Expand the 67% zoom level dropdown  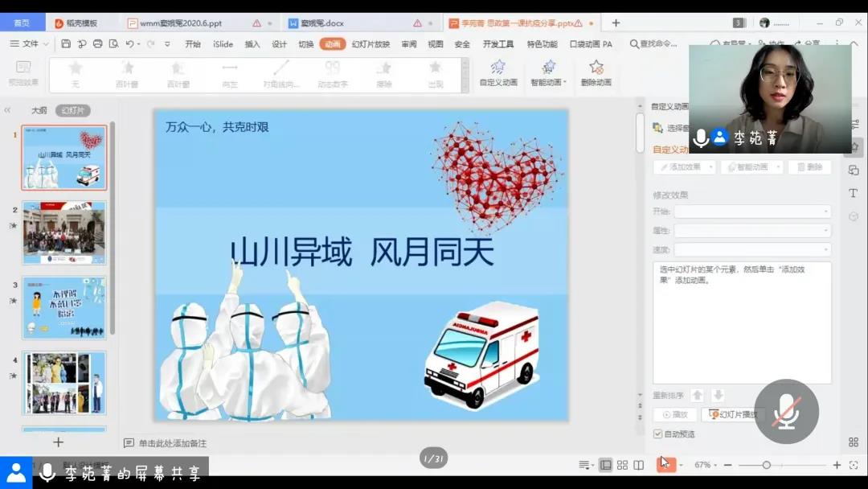point(706,465)
